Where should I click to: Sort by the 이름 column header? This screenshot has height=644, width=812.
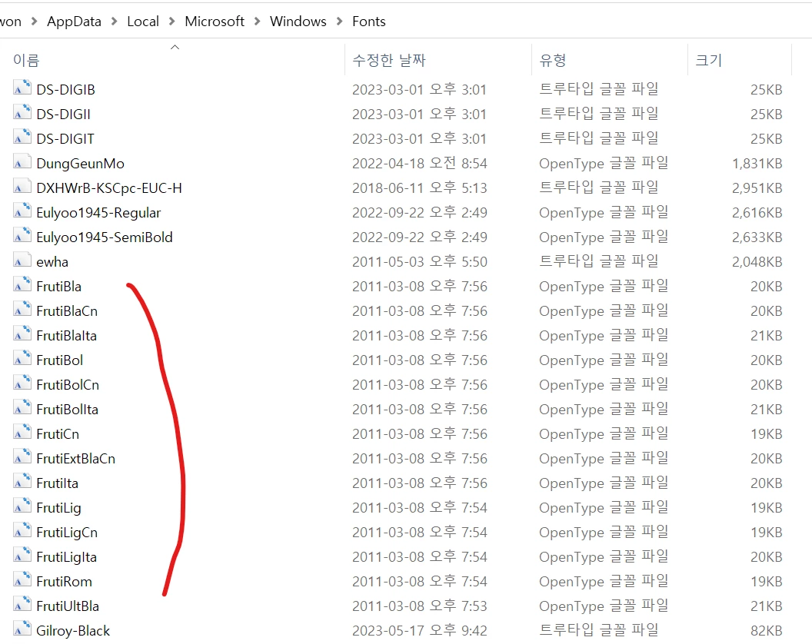coord(26,60)
